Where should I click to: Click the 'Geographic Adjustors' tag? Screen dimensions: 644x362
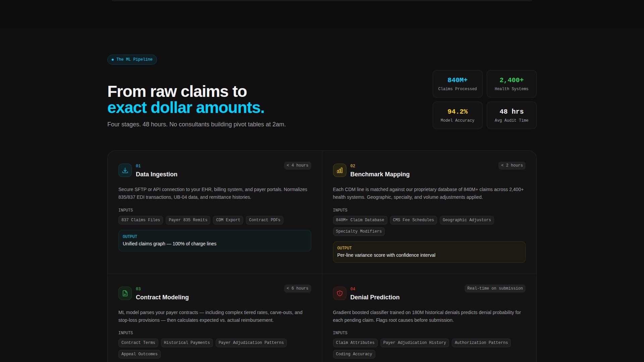(x=467, y=220)
